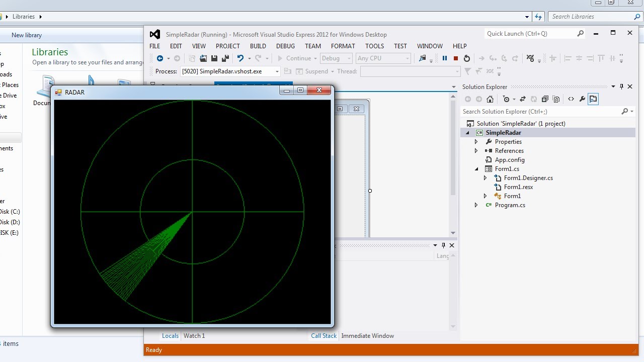
Task: Click Sync with Active Document icon
Action: (x=523, y=99)
